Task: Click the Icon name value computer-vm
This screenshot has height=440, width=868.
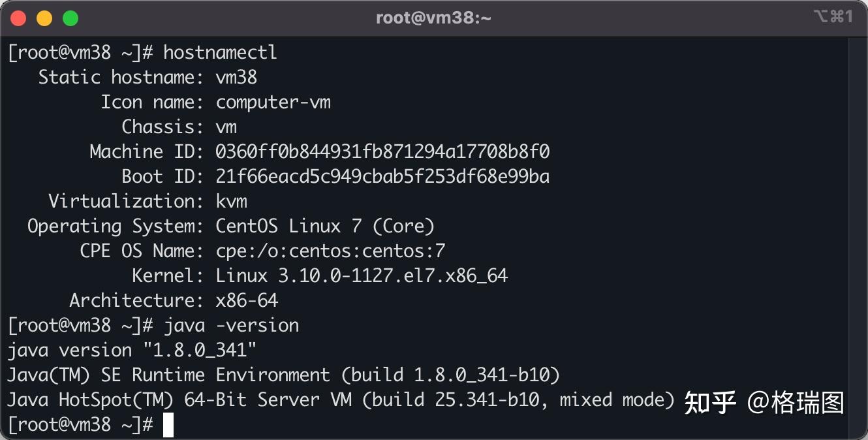Action: coord(273,102)
